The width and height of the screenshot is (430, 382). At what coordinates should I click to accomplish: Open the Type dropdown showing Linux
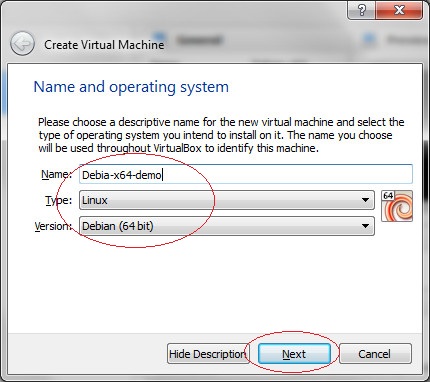227,200
